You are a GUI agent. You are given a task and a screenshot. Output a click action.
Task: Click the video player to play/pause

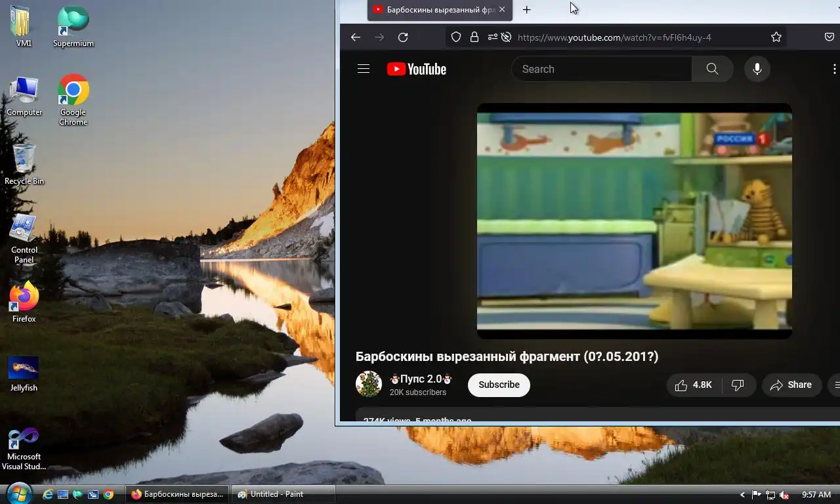(x=634, y=221)
